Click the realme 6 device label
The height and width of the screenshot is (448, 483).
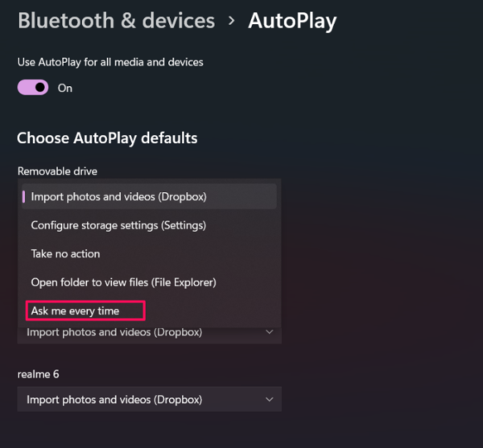coord(38,374)
